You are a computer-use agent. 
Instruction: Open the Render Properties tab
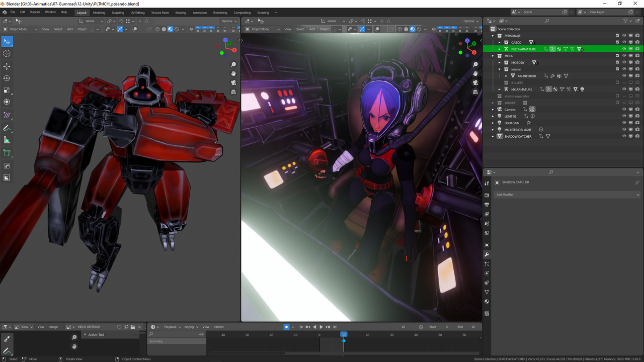486,194
